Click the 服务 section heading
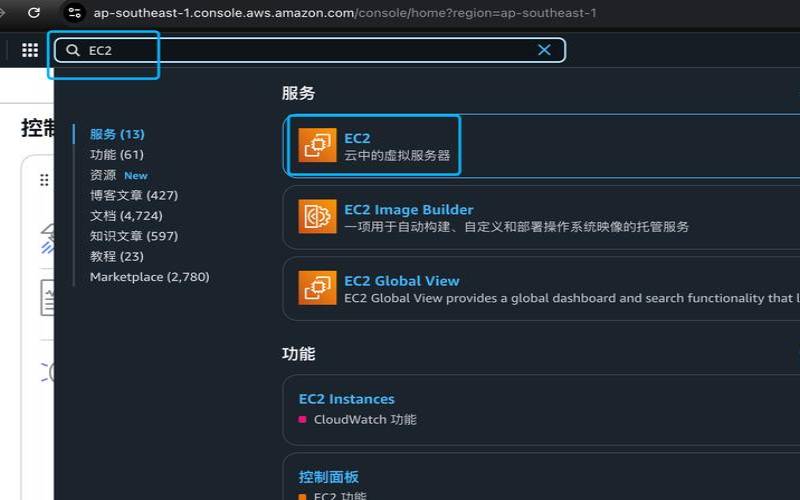The width and height of the screenshot is (800, 500). coord(298,93)
